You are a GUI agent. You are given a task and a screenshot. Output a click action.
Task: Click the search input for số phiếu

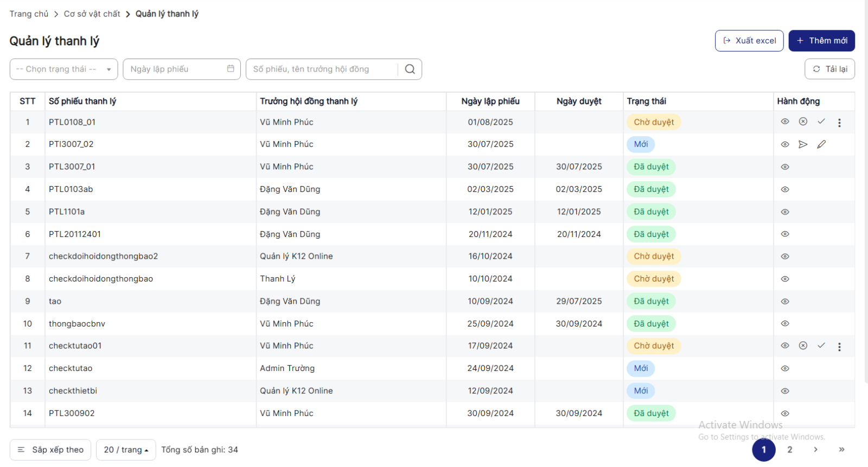click(x=322, y=69)
